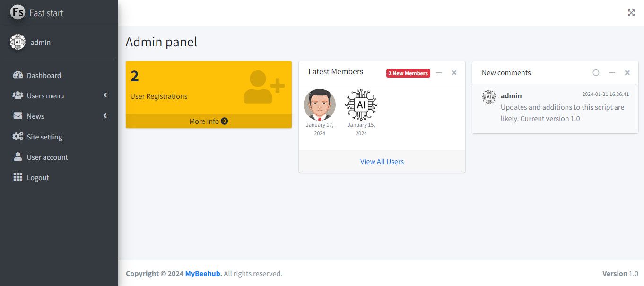This screenshot has height=286, width=644.
Task: Collapse the Latest Members card
Action: click(439, 73)
